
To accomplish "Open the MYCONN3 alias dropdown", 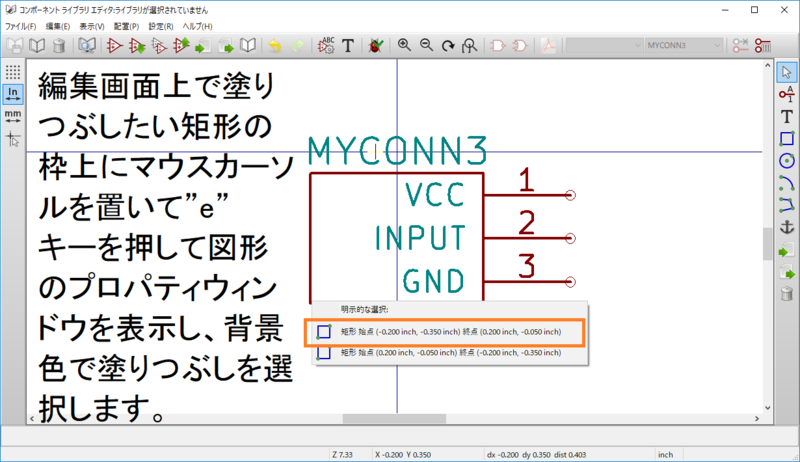I will coord(684,45).
